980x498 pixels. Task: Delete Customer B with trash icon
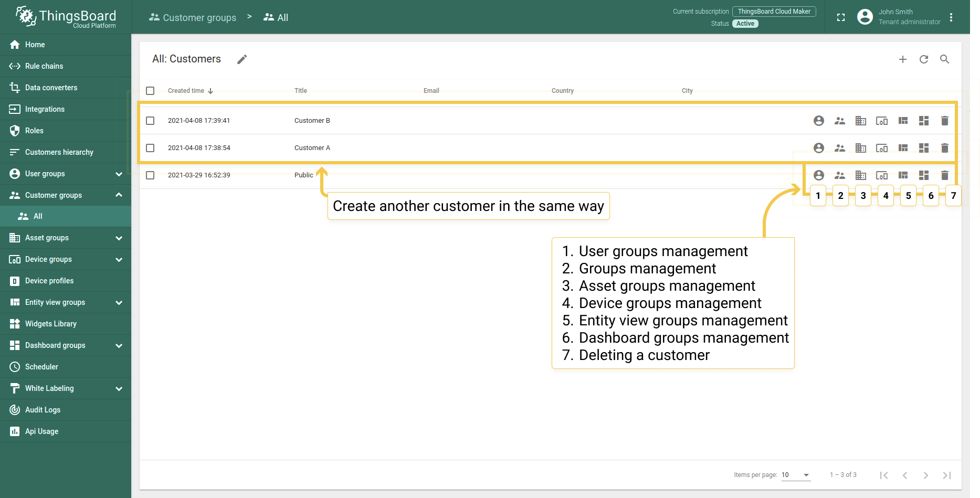[944, 121]
